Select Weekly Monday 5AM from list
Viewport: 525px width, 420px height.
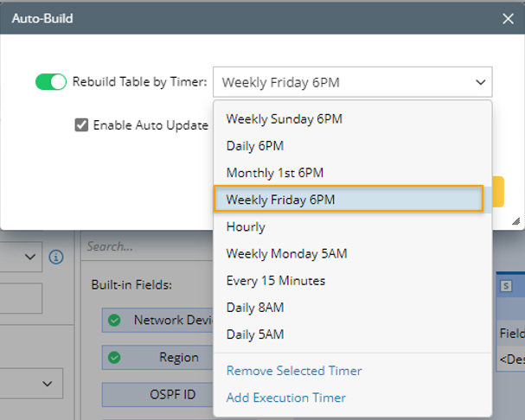(x=286, y=253)
